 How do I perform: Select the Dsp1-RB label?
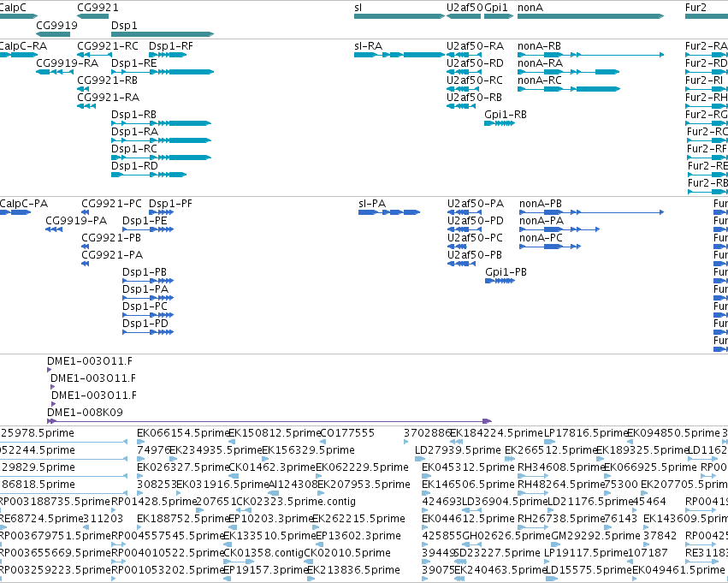pos(133,115)
